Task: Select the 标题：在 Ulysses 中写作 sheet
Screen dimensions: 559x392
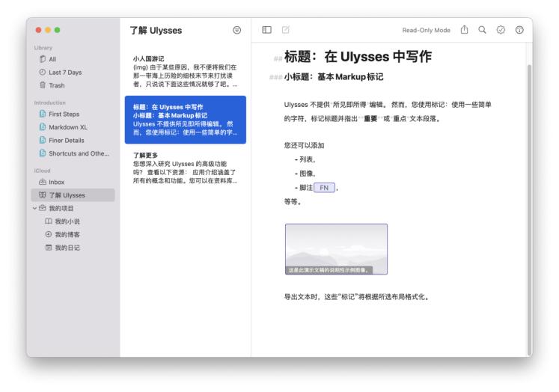Action: pyautogui.click(x=186, y=120)
